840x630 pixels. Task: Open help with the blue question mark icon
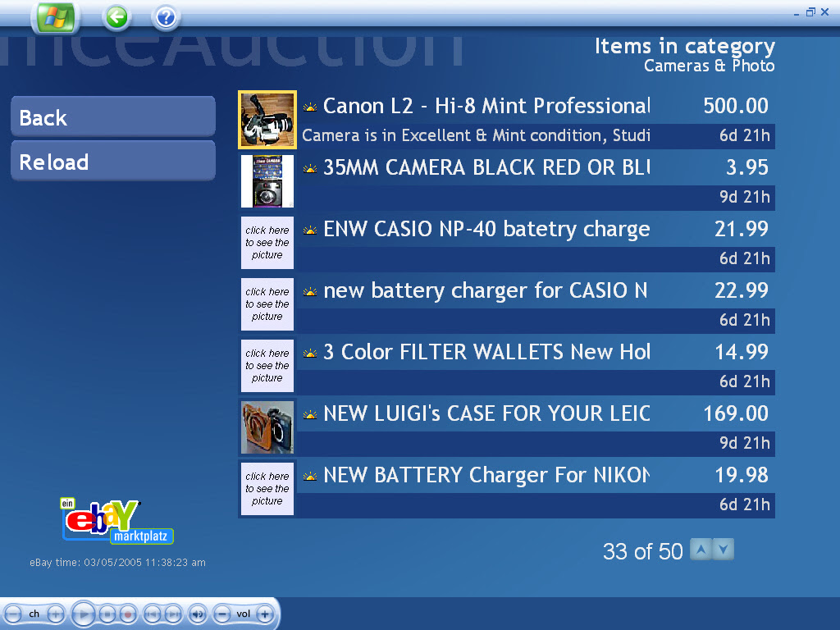point(166,18)
